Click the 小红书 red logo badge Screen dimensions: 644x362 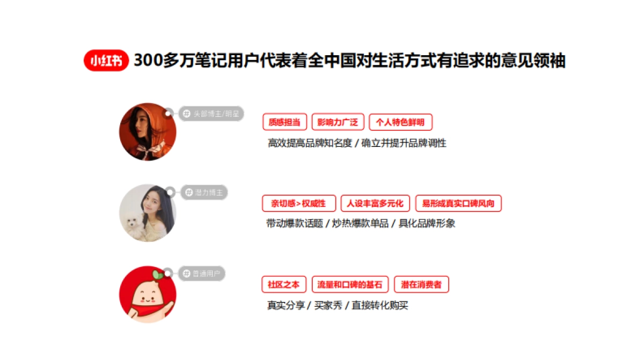click(106, 61)
